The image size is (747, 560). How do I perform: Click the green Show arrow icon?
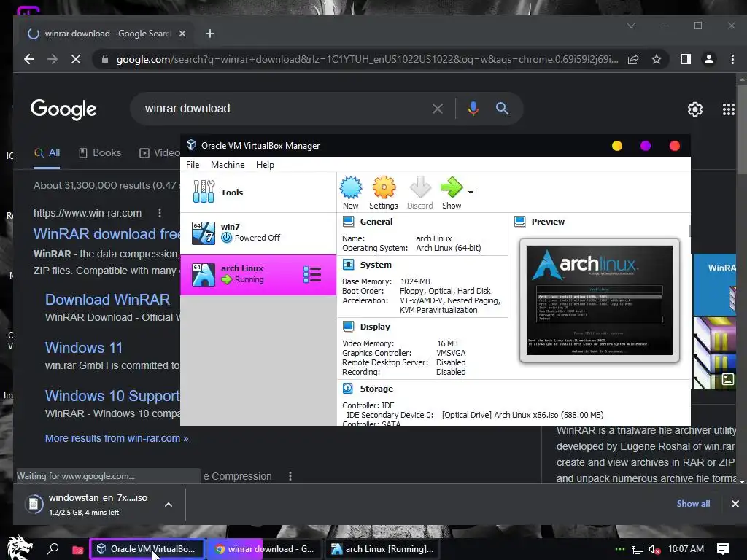451,187
